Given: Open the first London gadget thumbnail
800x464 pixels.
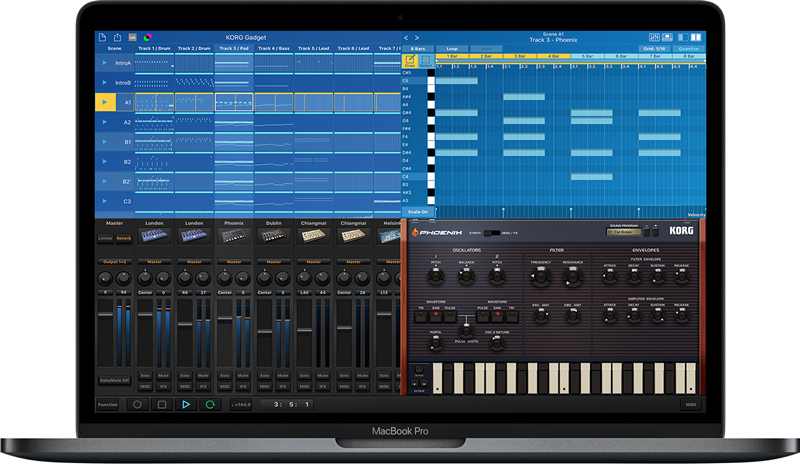Looking at the screenshot, I should click(x=154, y=236).
